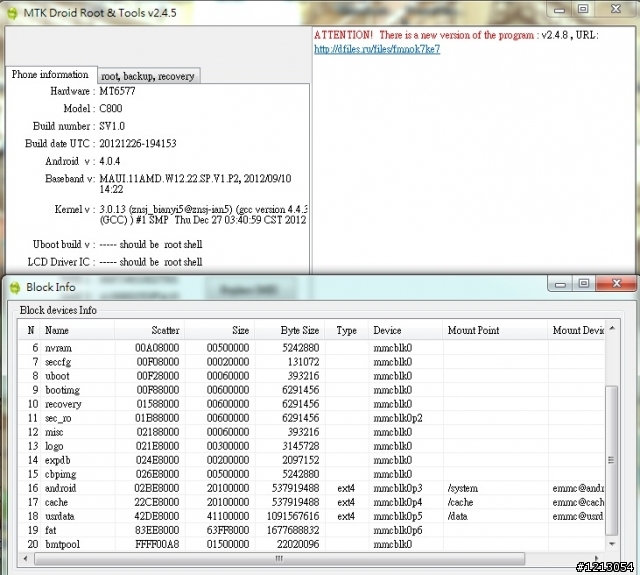The height and width of the screenshot is (575, 640).
Task: Sort by the Scatter column header
Action: [149, 330]
